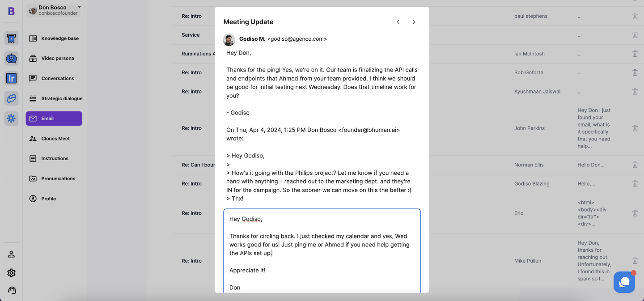Click the BHuman logo icon
The width and height of the screenshot is (644, 301).
(x=11, y=11)
